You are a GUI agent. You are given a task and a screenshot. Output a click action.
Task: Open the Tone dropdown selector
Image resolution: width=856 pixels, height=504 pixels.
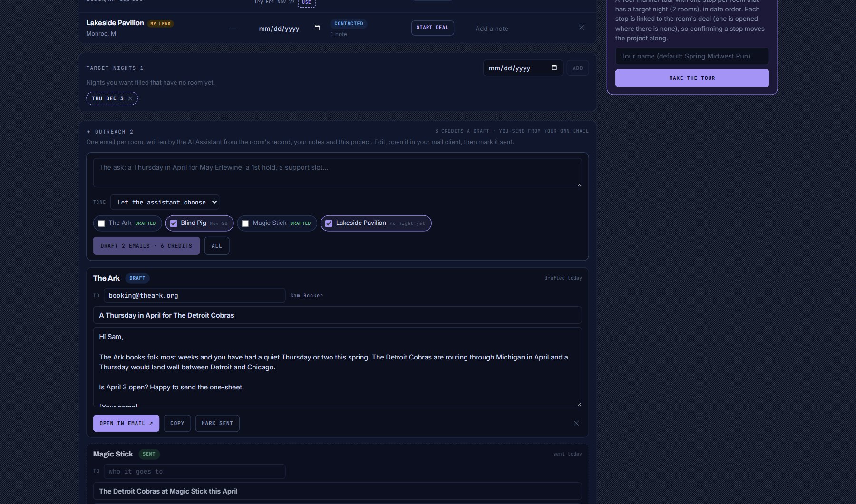point(165,202)
